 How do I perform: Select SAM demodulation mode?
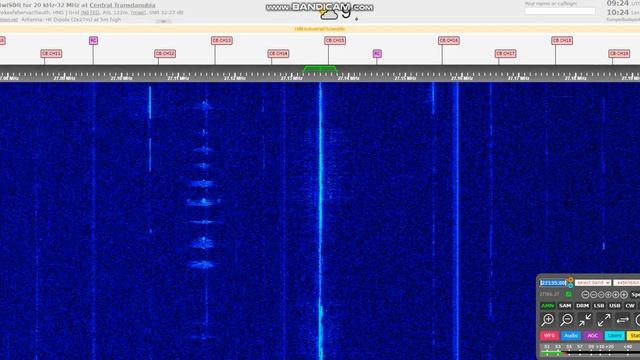coord(565,306)
